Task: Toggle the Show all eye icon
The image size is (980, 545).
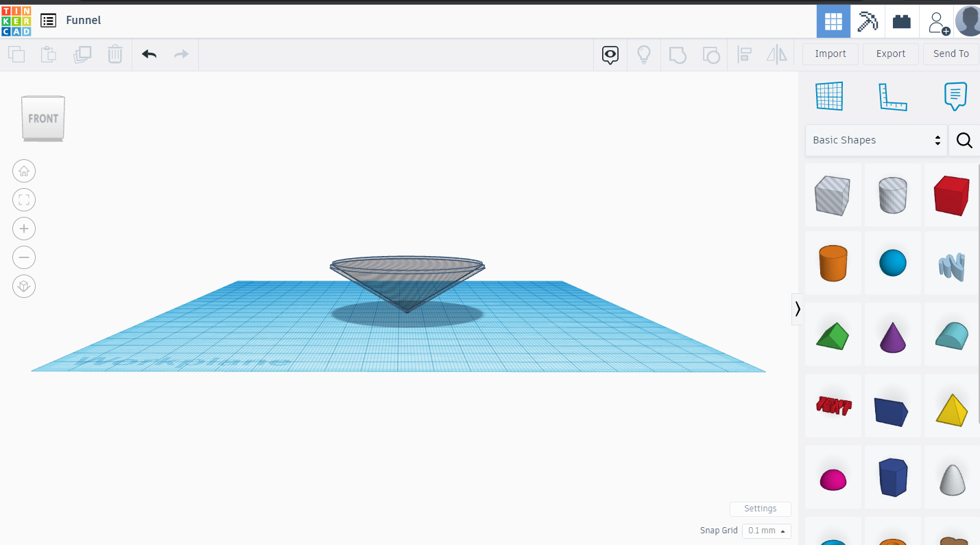Action: tap(610, 54)
